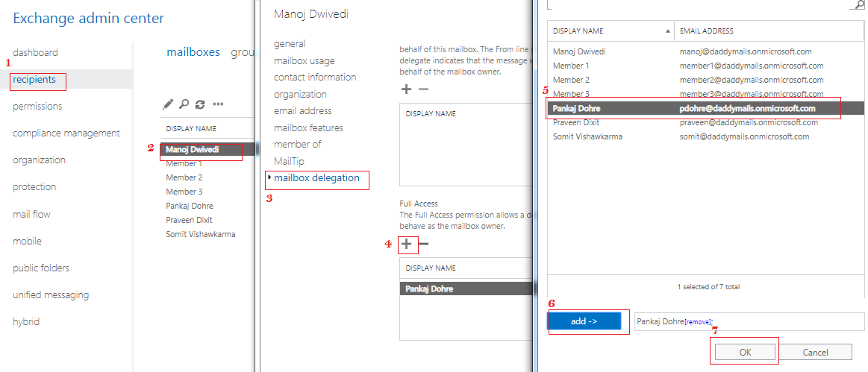Click the minus icon under Full Access
This screenshot has height=372, width=868.
pyautogui.click(x=423, y=244)
